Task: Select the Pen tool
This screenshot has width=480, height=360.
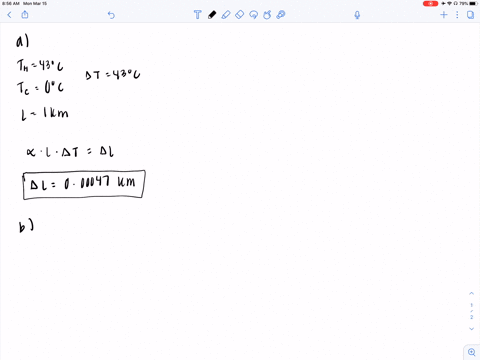Action: click(x=212, y=15)
